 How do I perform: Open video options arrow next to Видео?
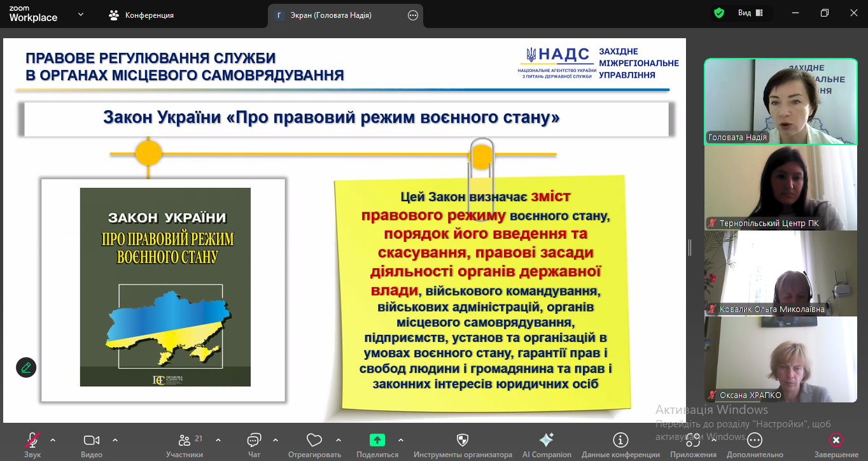tap(115, 440)
